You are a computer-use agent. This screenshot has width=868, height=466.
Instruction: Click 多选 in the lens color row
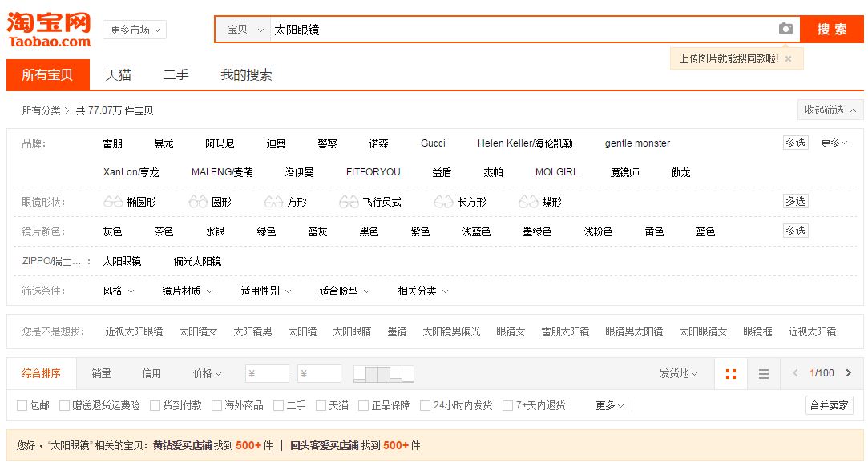pos(796,231)
